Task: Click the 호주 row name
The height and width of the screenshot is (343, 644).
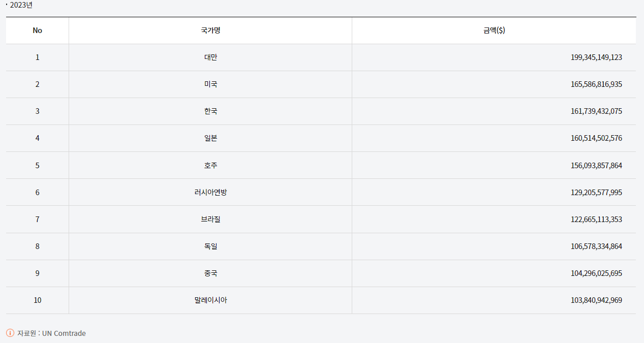Action: click(210, 166)
